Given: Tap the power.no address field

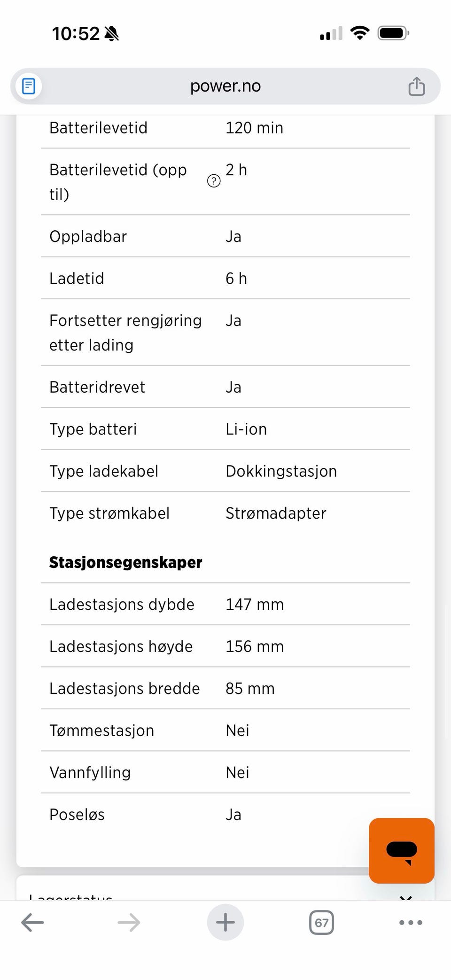Looking at the screenshot, I should [225, 86].
